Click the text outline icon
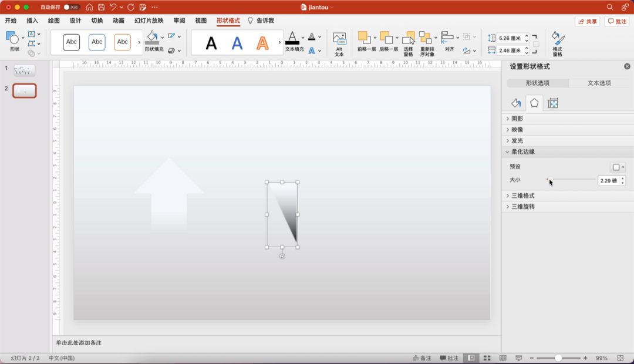Viewport: 634px width, 364px height. (x=312, y=36)
